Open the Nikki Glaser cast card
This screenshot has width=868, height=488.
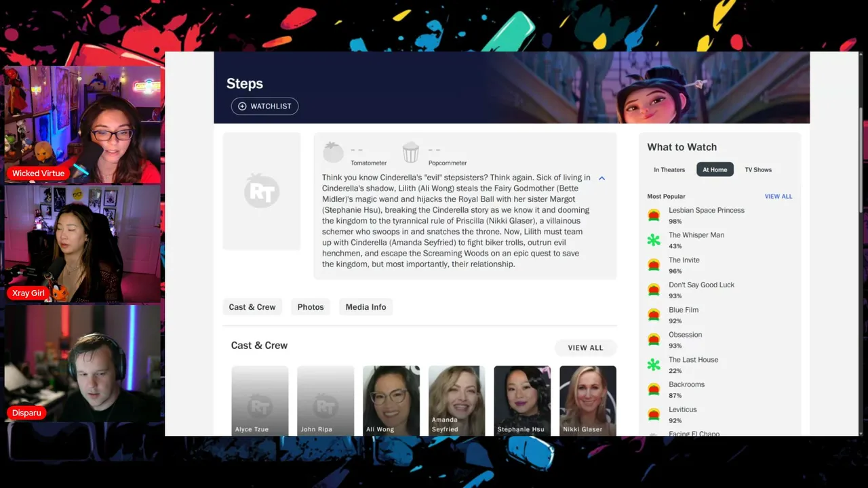[x=588, y=401]
